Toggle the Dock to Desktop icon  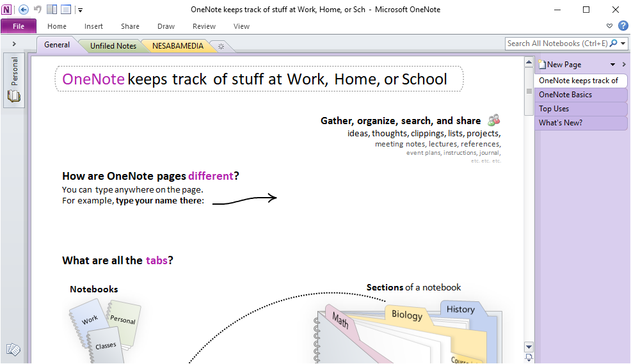(52, 10)
